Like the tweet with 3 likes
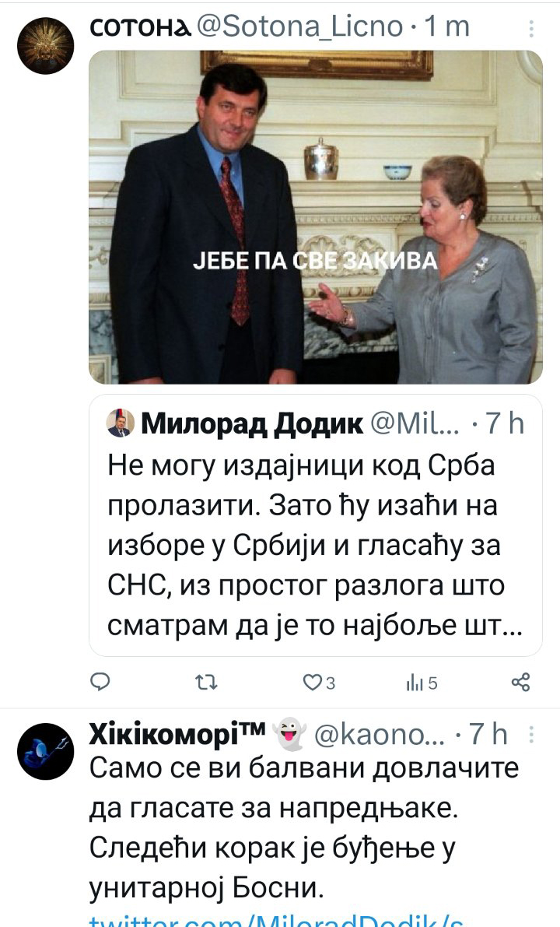Image resolution: width=560 pixels, height=927 pixels. pyautogui.click(x=319, y=683)
